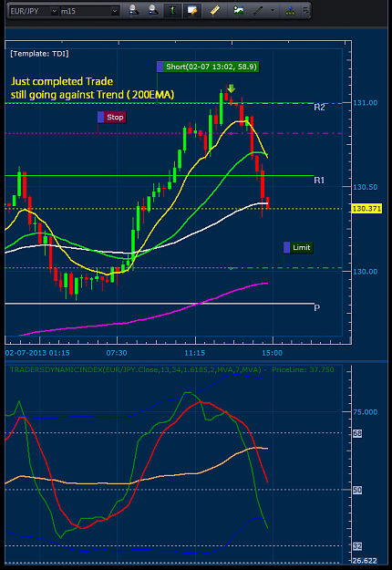Image resolution: width=392 pixels, height=570 pixels.
Task: Click the 32 indicator level label
Action: click(357, 546)
